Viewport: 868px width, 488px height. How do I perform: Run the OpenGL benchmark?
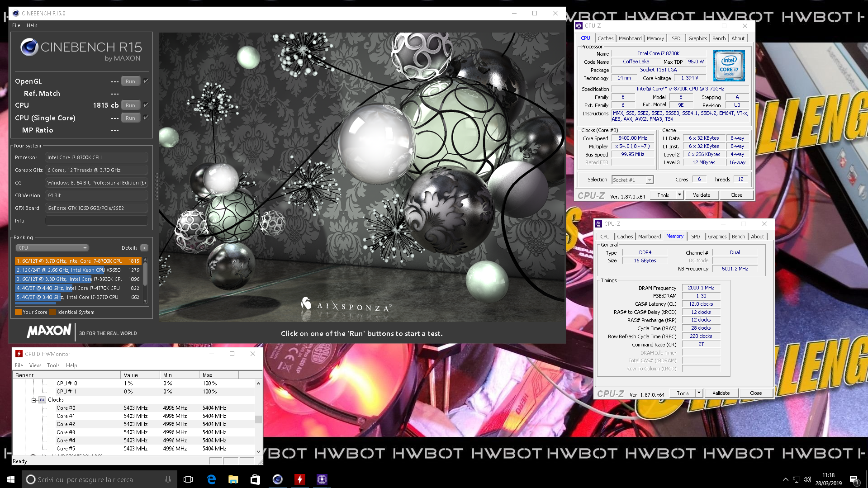(x=130, y=81)
